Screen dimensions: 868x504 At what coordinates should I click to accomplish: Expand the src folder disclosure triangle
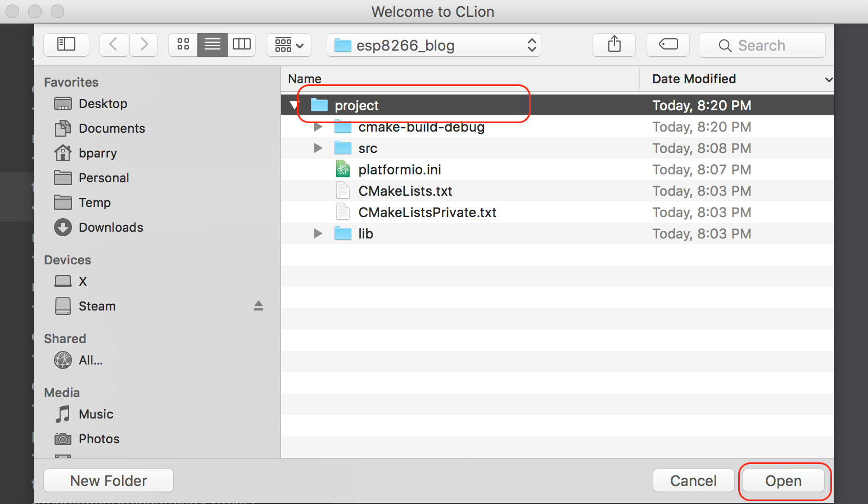click(x=318, y=148)
